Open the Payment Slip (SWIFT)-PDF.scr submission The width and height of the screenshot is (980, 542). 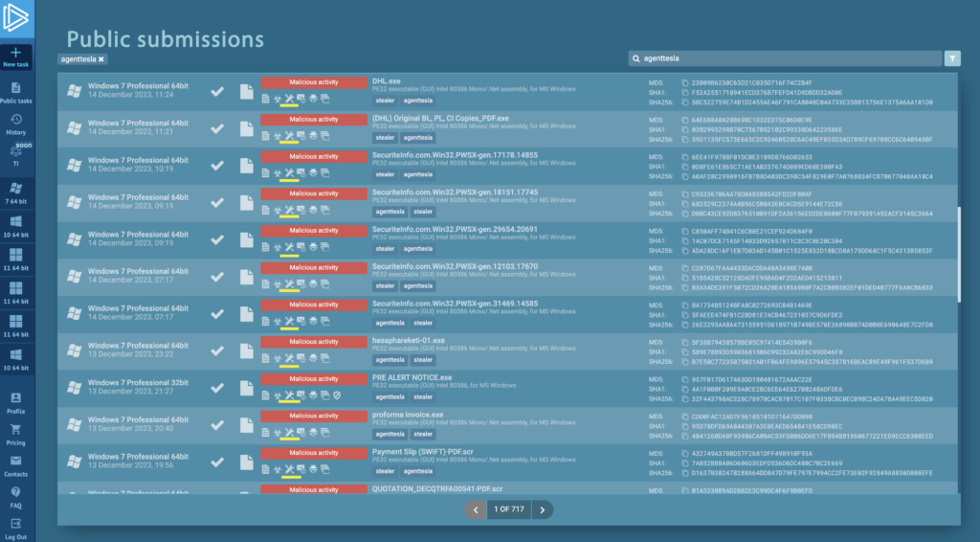[x=420, y=452]
